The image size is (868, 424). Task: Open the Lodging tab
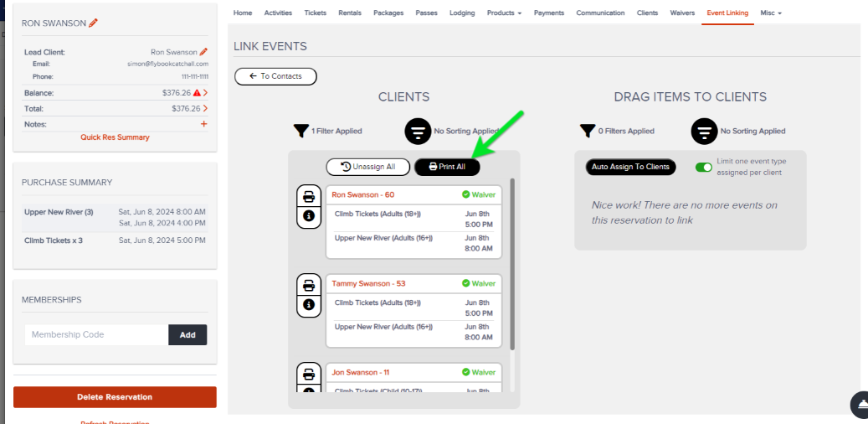pyautogui.click(x=462, y=13)
